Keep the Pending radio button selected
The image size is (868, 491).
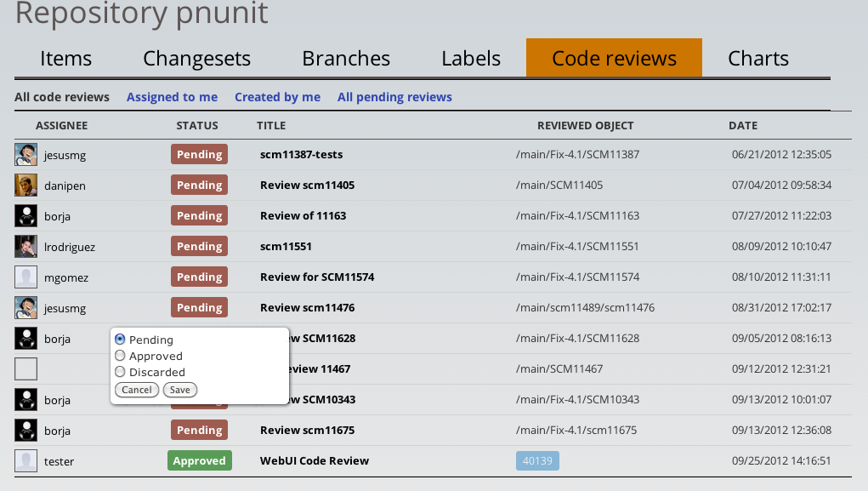pyautogui.click(x=121, y=340)
